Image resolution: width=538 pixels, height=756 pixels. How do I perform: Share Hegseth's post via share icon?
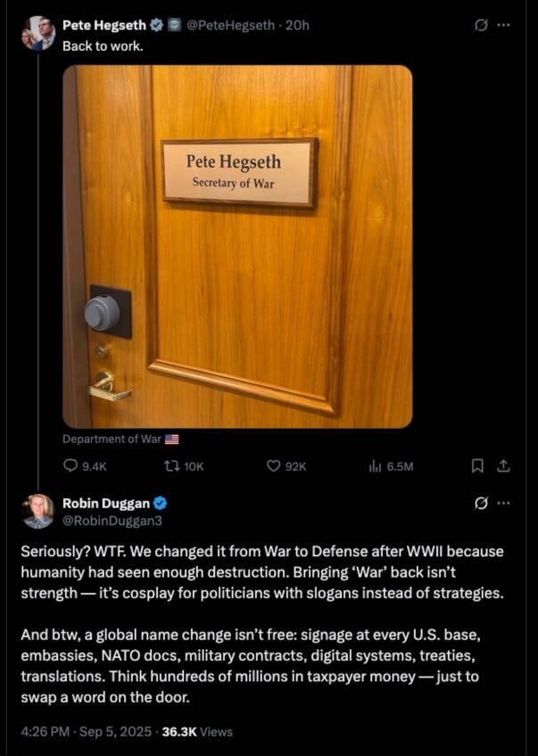(x=503, y=466)
